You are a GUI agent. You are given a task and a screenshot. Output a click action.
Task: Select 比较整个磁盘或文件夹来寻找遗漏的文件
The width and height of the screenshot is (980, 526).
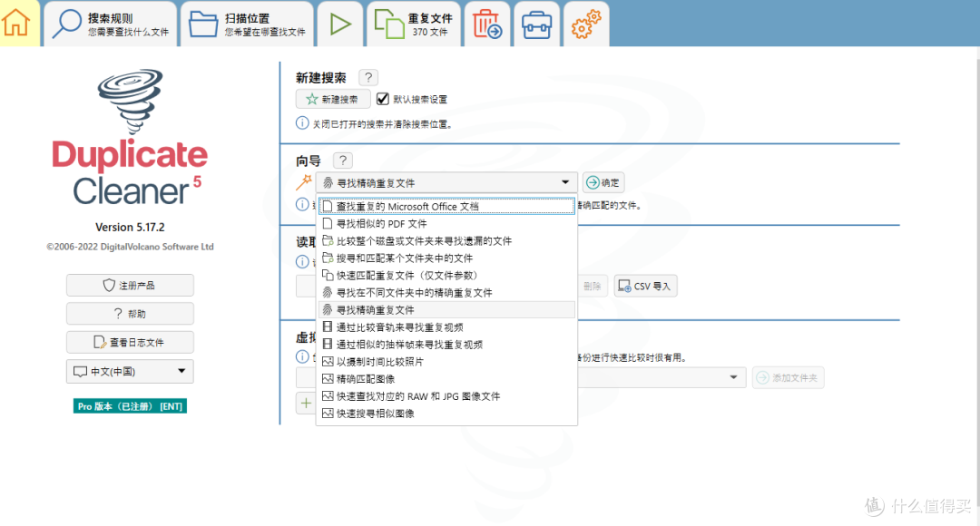coord(446,241)
